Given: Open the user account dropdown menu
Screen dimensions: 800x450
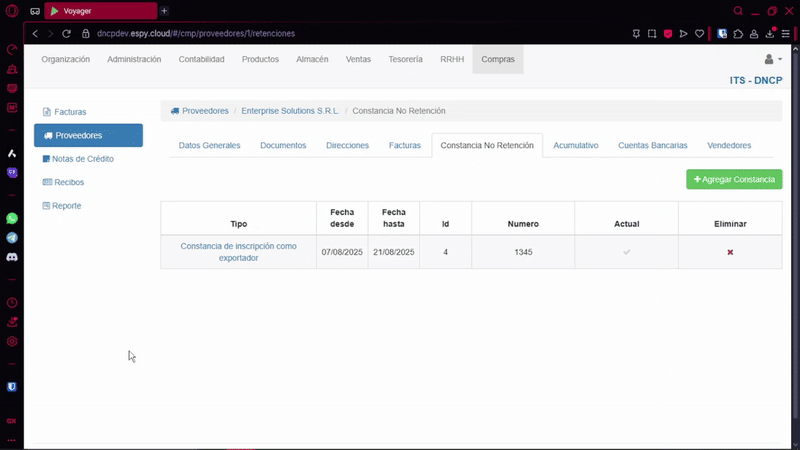Looking at the screenshot, I should coord(773,60).
